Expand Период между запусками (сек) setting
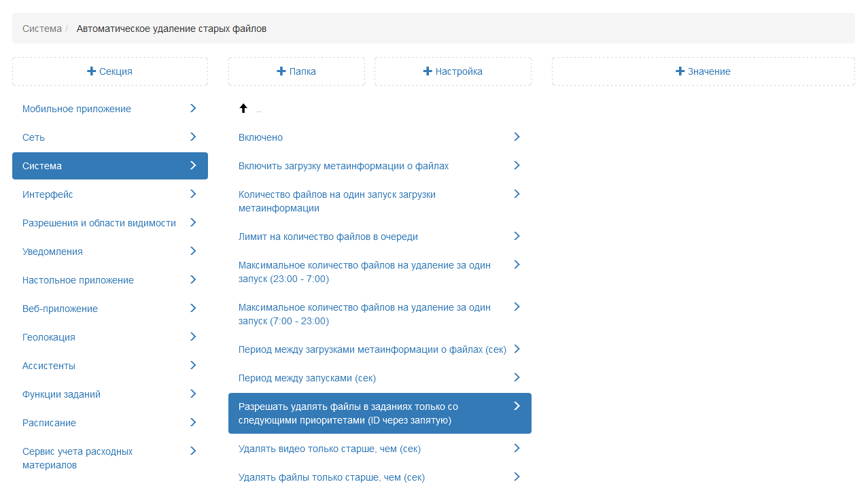Screen dimensions: 868x501 point(307,378)
